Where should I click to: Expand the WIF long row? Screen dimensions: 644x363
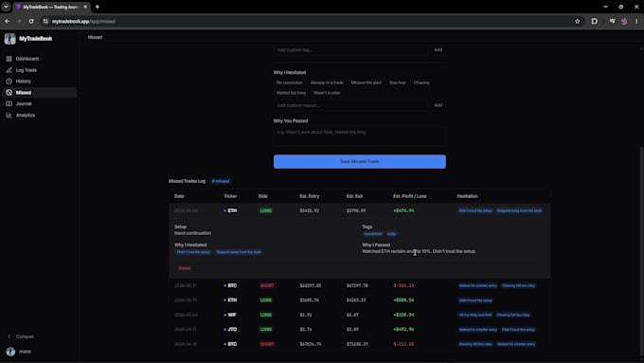(x=359, y=315)
